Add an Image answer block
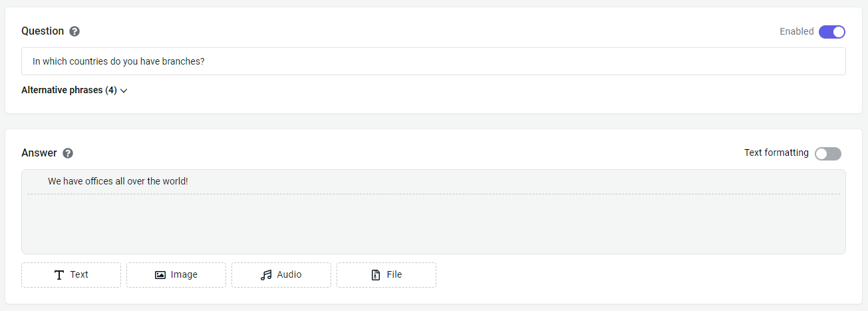The width and height of the screenshot is (868, 311). (x=176, y=275)
